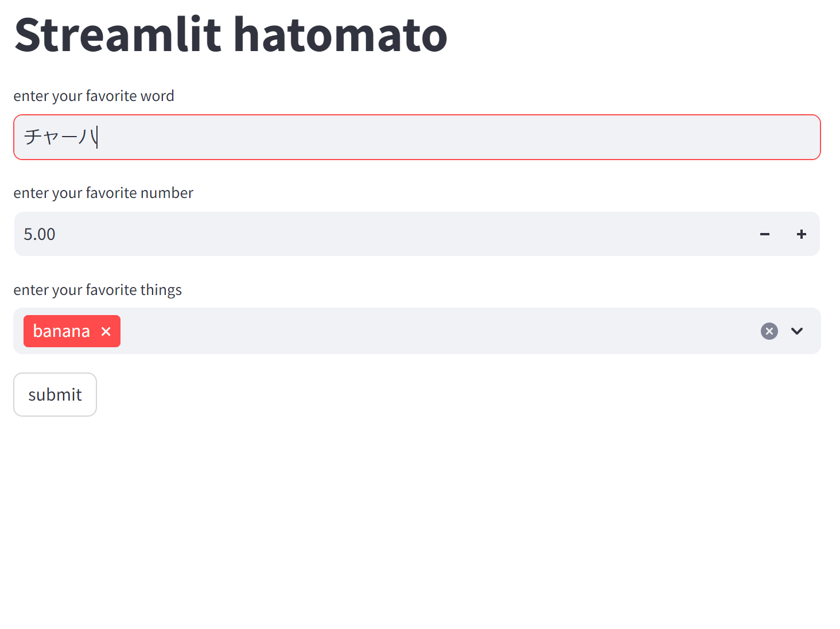Click the plus icon to increase the number
The height and width of the screenshot is (629, 840).
point(801,234)
